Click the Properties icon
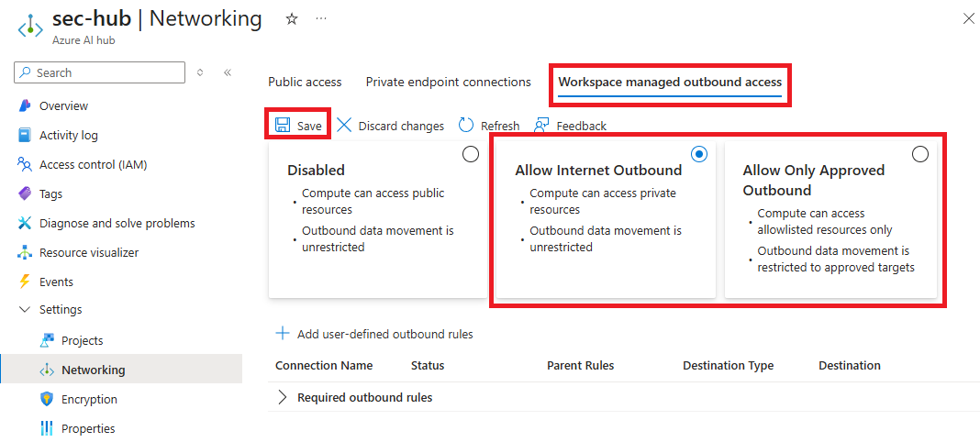 coord(47,428)
